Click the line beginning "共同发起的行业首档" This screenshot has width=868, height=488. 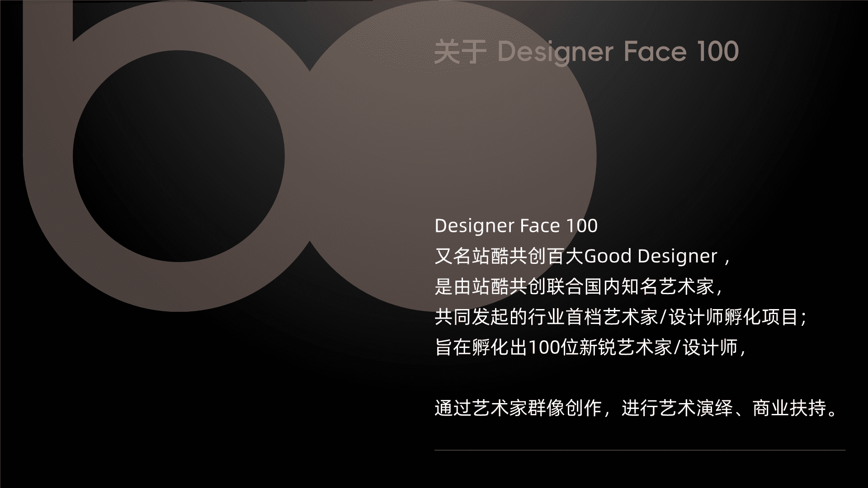point(621,317)
